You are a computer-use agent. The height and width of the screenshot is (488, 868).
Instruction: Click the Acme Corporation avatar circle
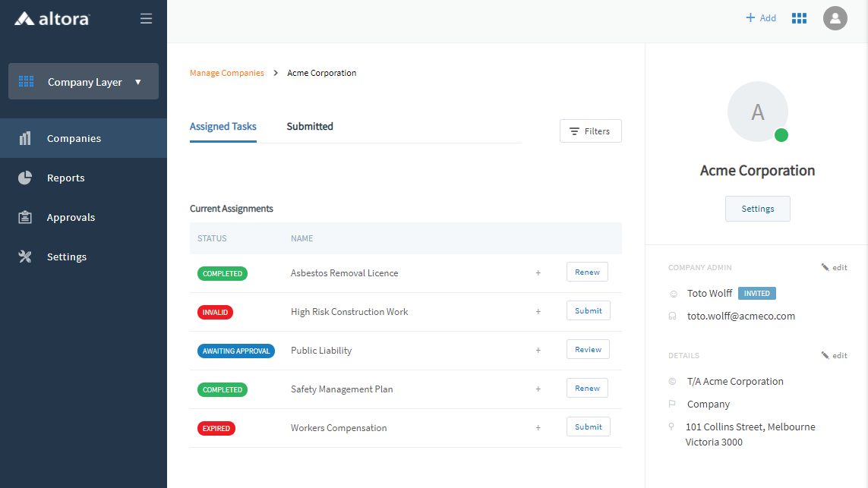[x=757, y=112]
